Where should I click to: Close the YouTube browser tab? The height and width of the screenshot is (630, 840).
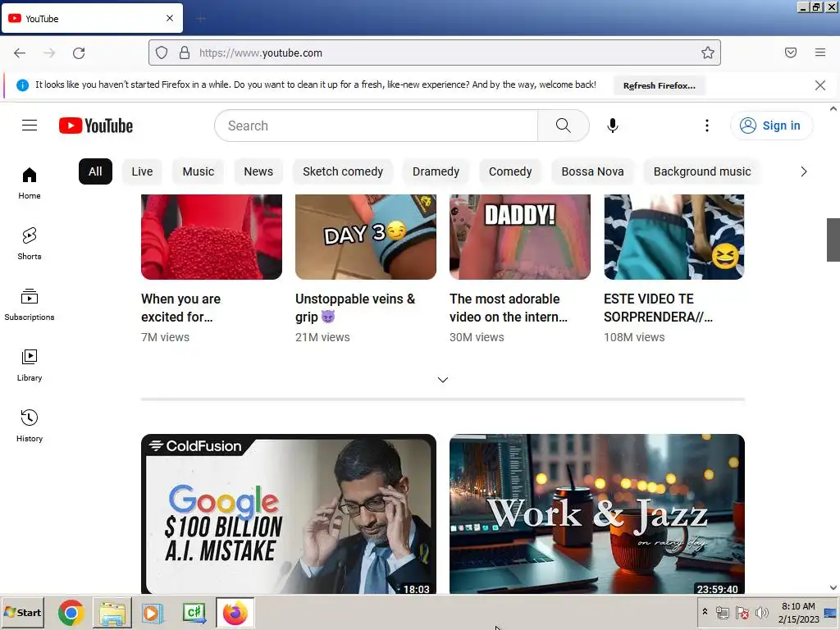coord(170,18)
